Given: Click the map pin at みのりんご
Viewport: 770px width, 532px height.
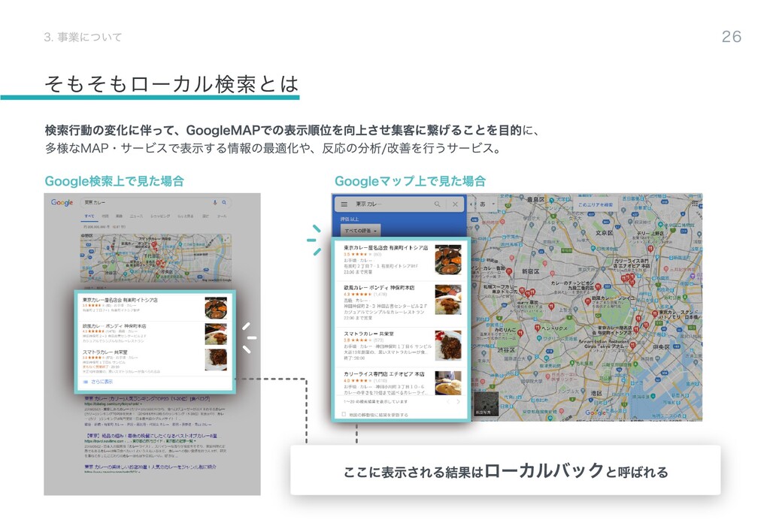Looking at the screenshot, I should point(520,333).
